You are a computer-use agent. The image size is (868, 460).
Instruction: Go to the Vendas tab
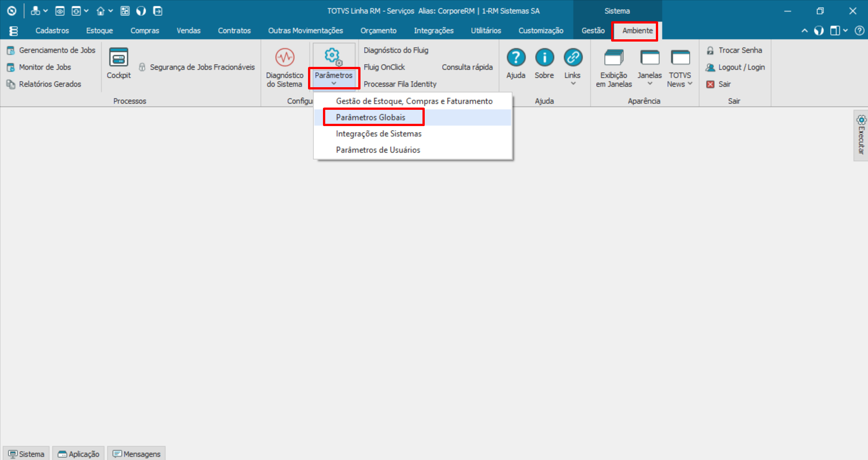coord(189,31)
